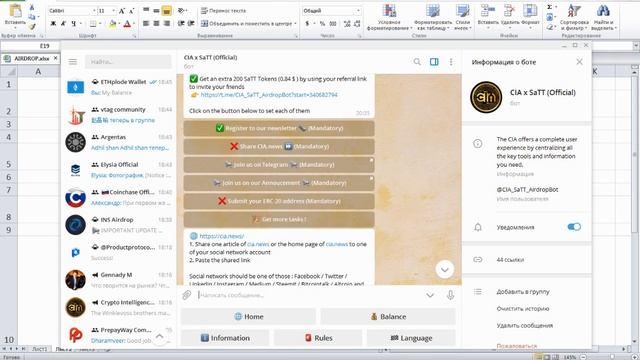This screenshot has width=640, height=360.
Task: Click Conditional Formatting icon in Excel
Action: coord(389,11)
